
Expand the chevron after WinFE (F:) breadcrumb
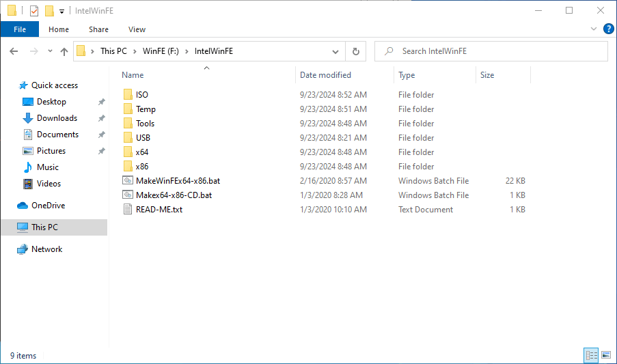tap(187, 51)
